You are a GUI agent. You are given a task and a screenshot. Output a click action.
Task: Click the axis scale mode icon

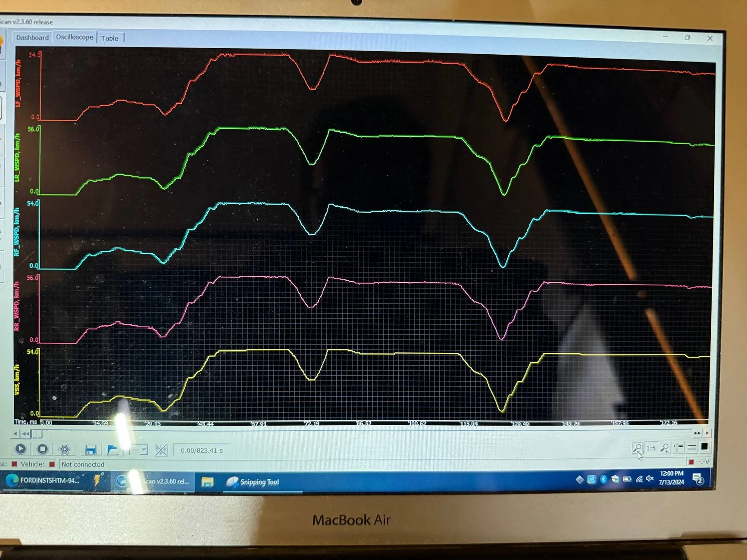[678, 448]
